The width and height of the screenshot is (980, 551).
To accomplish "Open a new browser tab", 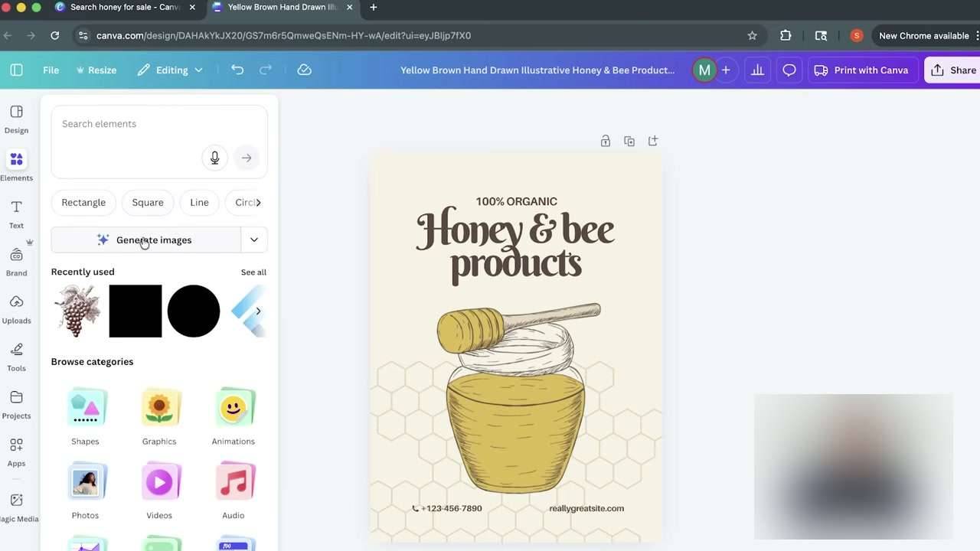I will (x=374, y=7).
